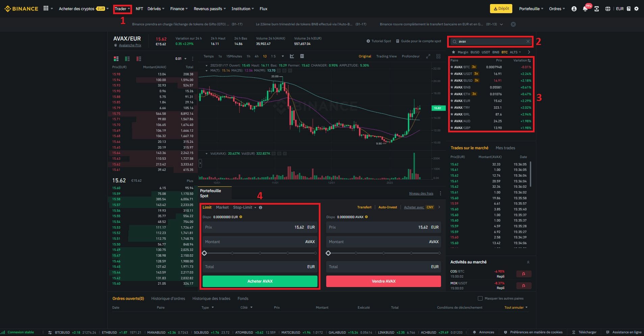644x336 pixels.
Task: Open the settings gear icon
Action: click(637, 9)
